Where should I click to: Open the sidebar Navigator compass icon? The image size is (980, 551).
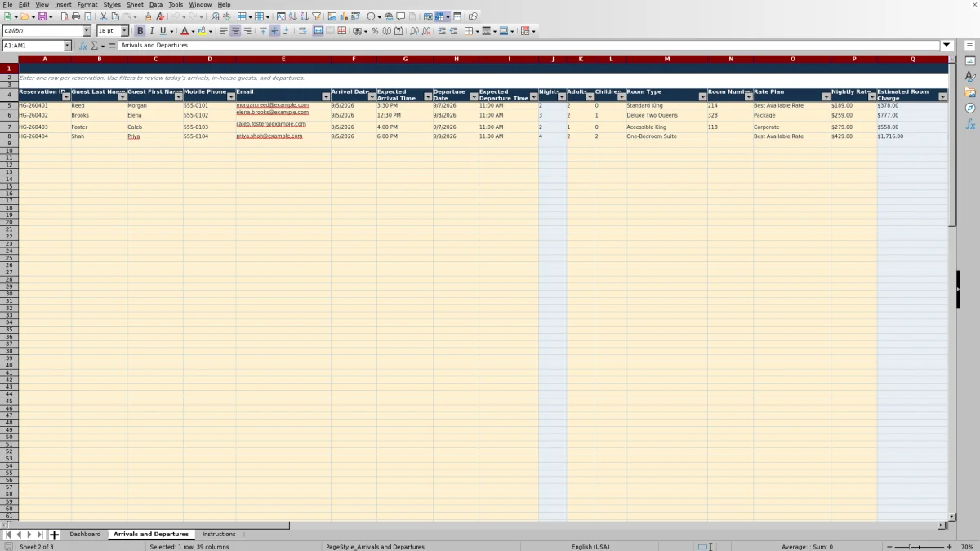pyautogui.click(x=970, y=108)
